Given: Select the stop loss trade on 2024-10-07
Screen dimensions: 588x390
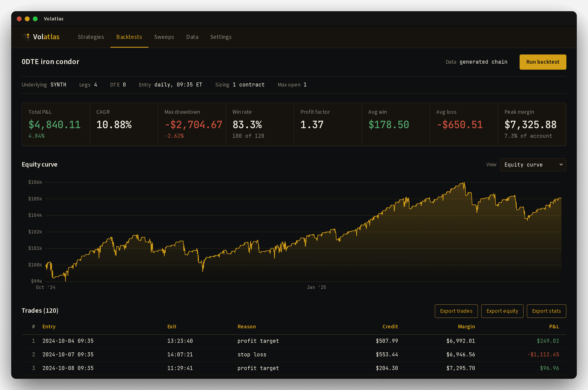Looking at the screenshot, I should point(294,355).
